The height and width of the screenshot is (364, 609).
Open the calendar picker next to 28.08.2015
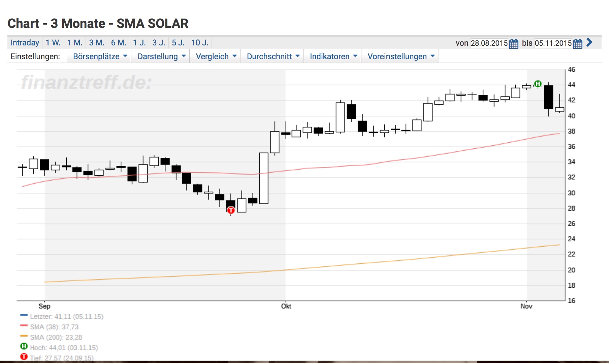pos(513,43)
